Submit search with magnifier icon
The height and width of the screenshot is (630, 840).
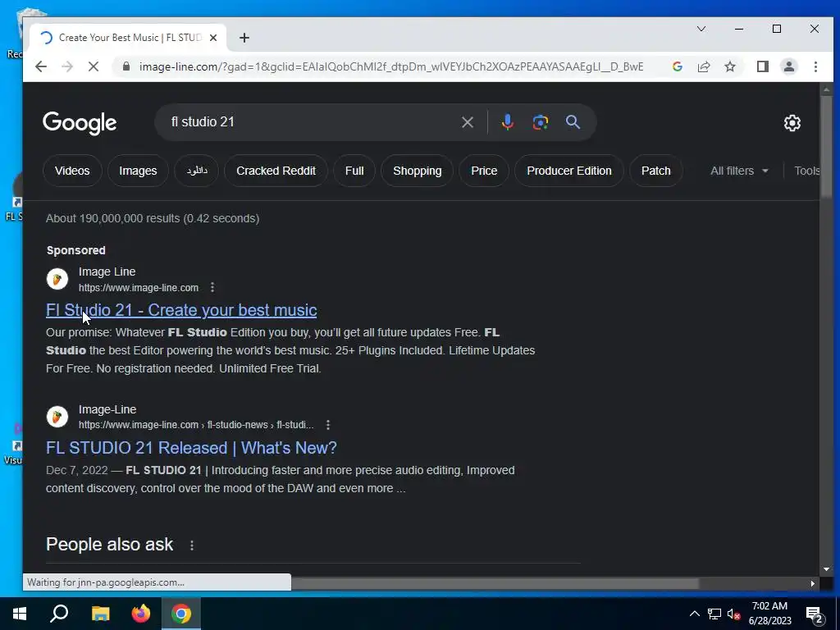pos(573,122)
